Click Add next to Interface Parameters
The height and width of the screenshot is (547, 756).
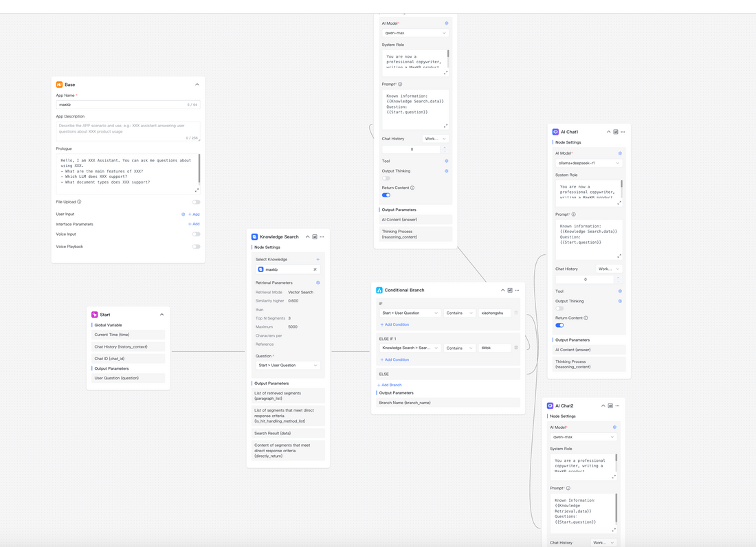click(194, 224)
